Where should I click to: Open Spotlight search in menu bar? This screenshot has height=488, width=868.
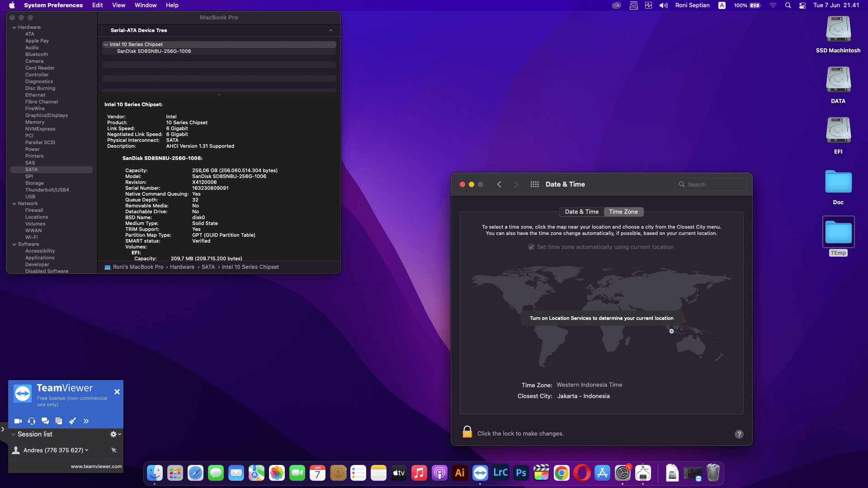(788, 5)
